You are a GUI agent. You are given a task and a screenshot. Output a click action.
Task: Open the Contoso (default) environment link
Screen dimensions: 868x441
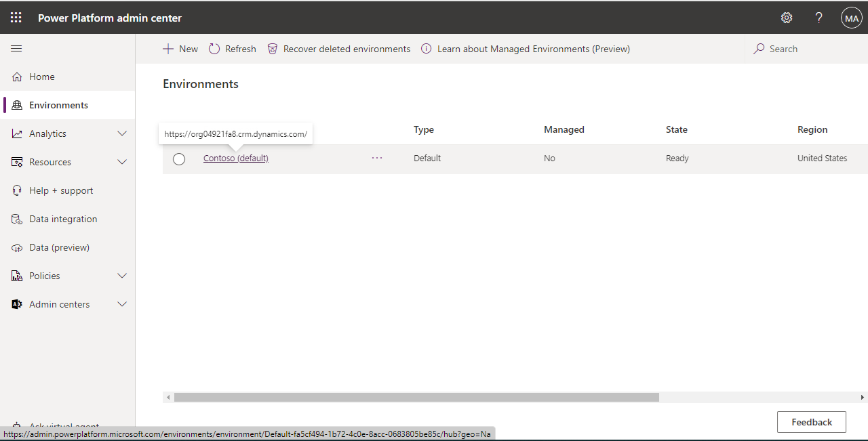point(236,158)
